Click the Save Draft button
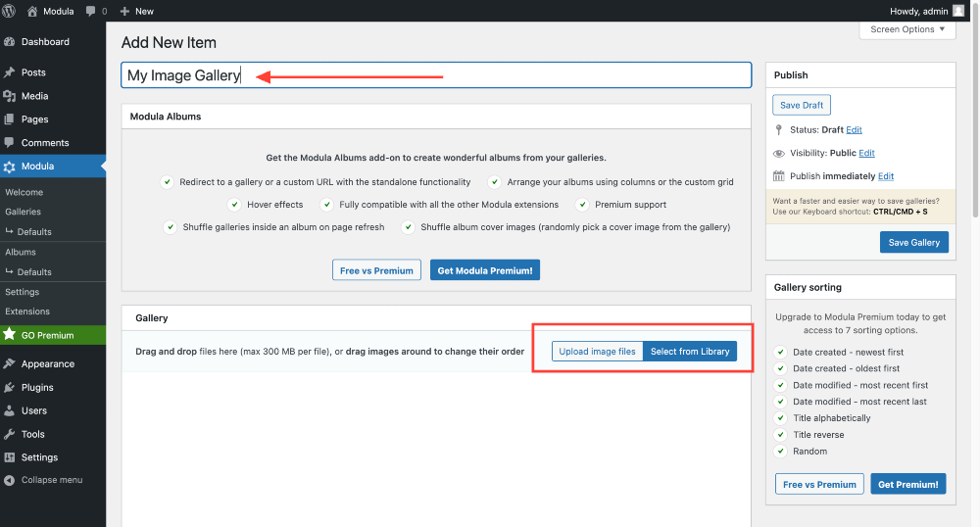This screenshot has height=527, width=980. [802, 105]
